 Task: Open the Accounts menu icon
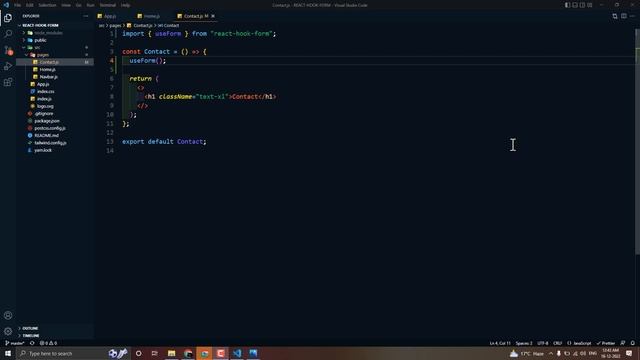[8, 315]
